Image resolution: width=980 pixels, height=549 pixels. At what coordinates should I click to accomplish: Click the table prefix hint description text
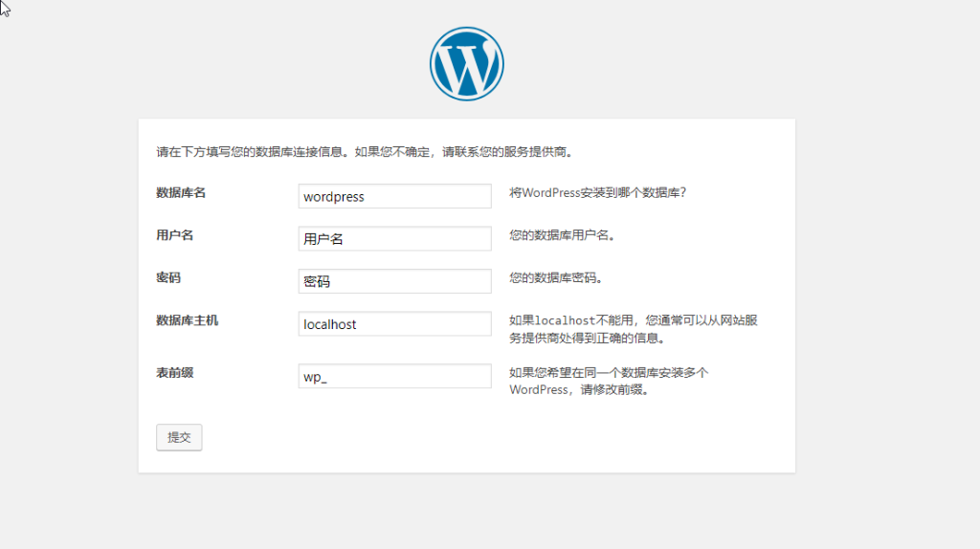point(608,381)
